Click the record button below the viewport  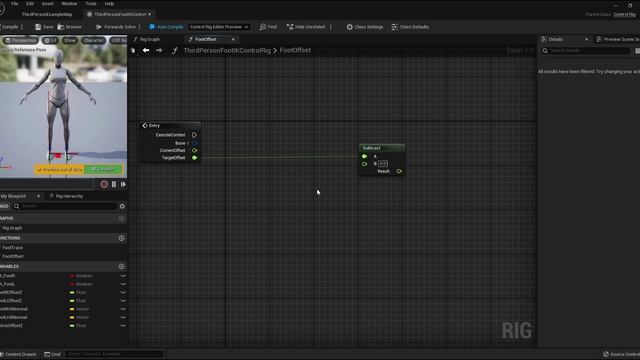coord(104,184)
